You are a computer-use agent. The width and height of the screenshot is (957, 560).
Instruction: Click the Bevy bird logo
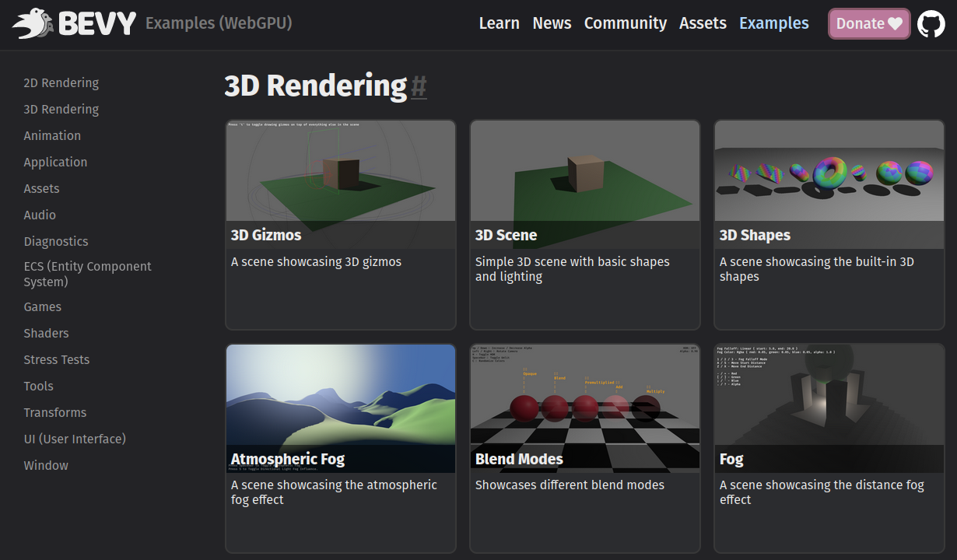[x=31, y=23]
